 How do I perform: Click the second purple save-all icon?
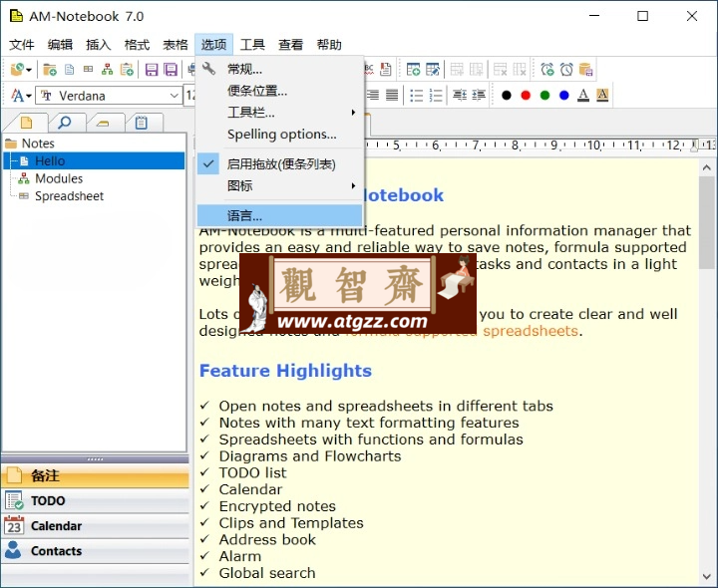click(171, 70)
